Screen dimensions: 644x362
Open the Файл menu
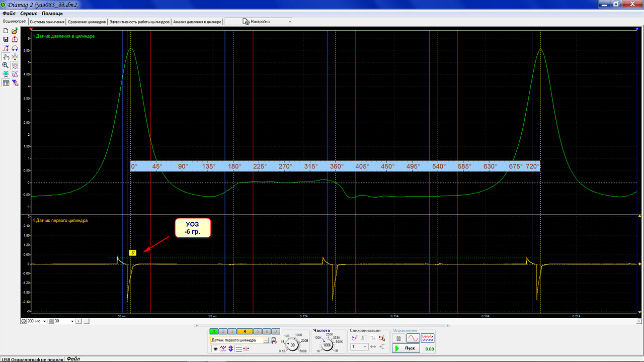pyautogui.click(x=9, y=13)
